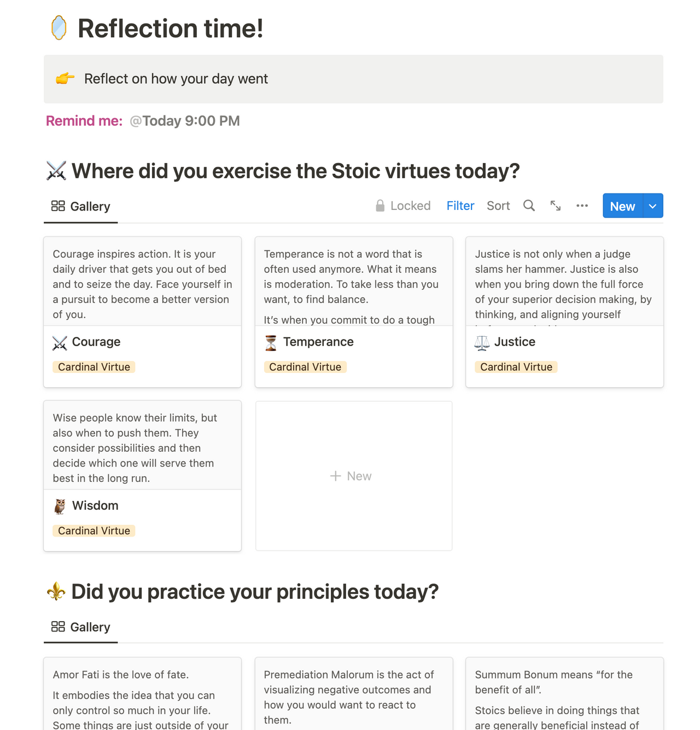Open the Filter menu
The width and height of the screenshot is (700, 730).
460,206
